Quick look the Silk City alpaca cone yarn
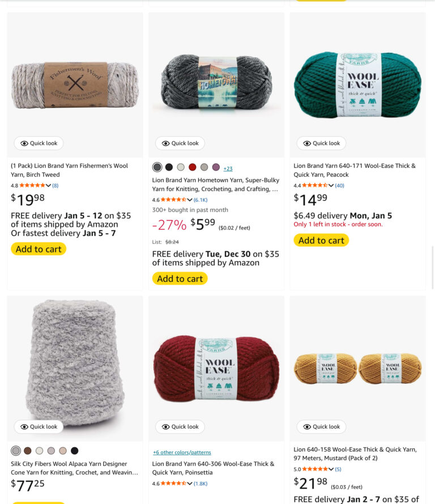 38,426
